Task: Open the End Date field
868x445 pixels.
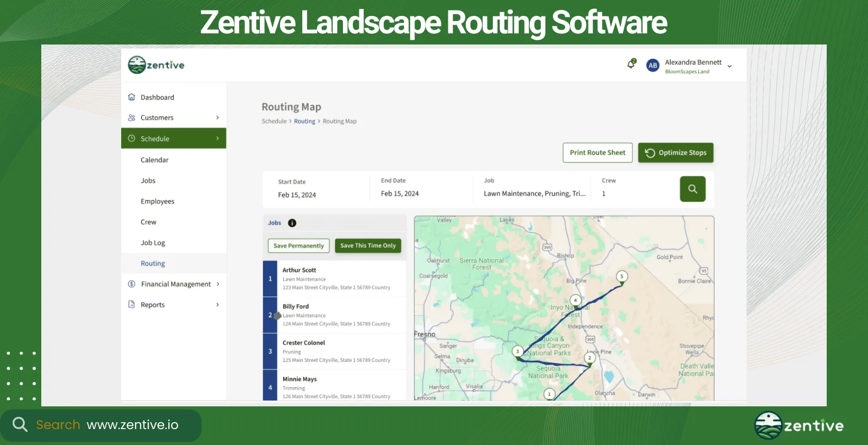Action: 421,188
